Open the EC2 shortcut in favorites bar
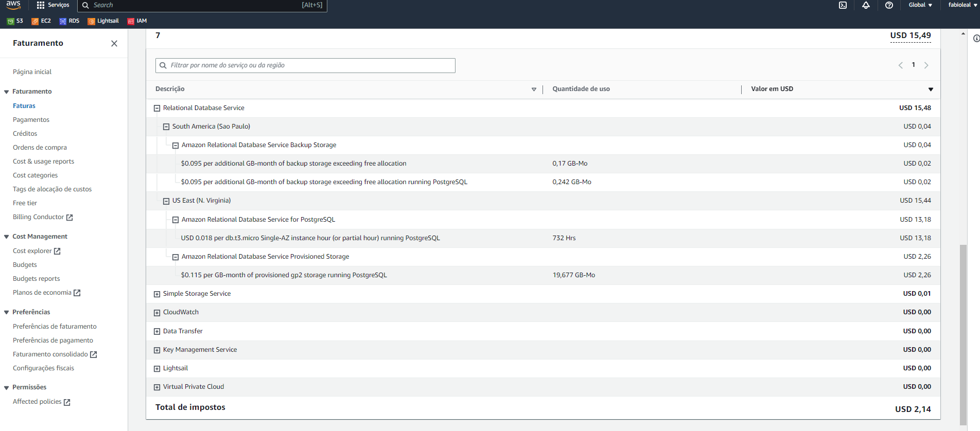Screen dimensions: 980x431 click(x=41, y=21)
